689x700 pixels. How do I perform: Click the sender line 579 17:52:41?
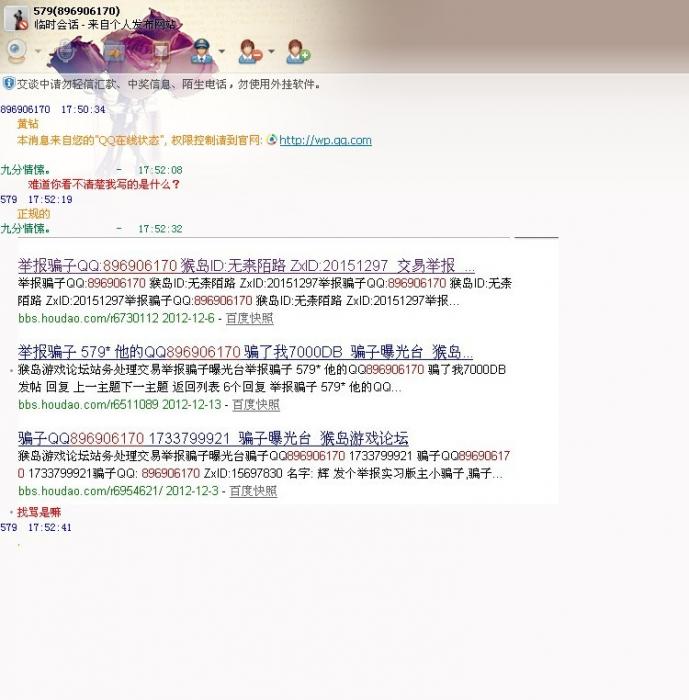[x=36, y=527]
